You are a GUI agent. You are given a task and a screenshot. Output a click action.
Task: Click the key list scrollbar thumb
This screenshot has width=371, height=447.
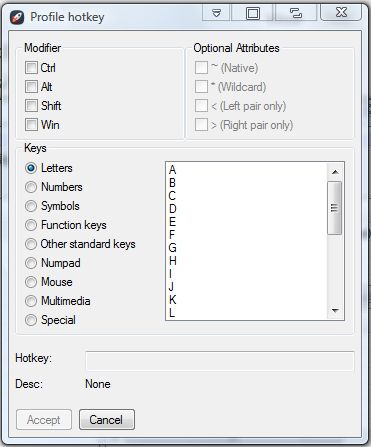click(x=334, y=208)
